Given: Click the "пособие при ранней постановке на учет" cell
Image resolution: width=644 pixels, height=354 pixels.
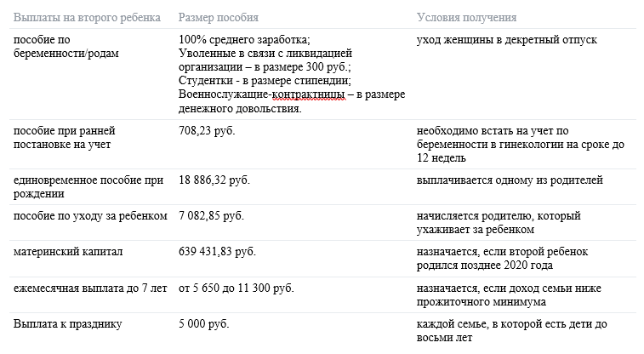Looking at the screenshot, I should pyautogui.click(x=65, y=137).
